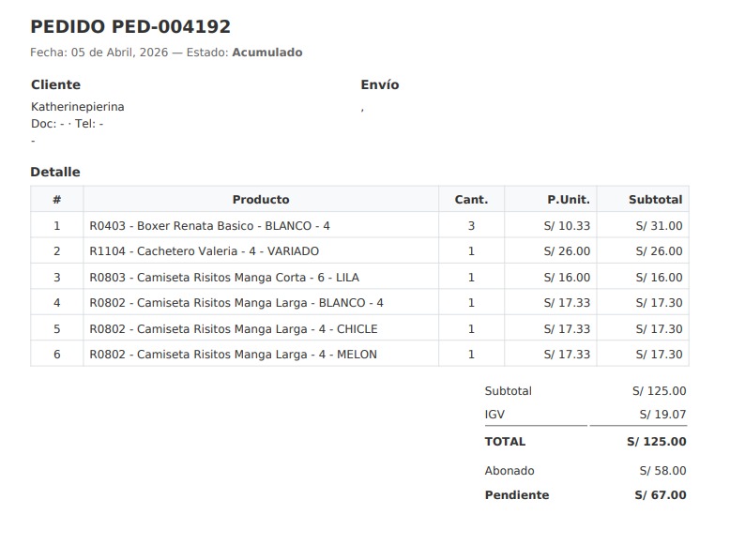
Task: Click the Producto column header
Action: (261, 200)
